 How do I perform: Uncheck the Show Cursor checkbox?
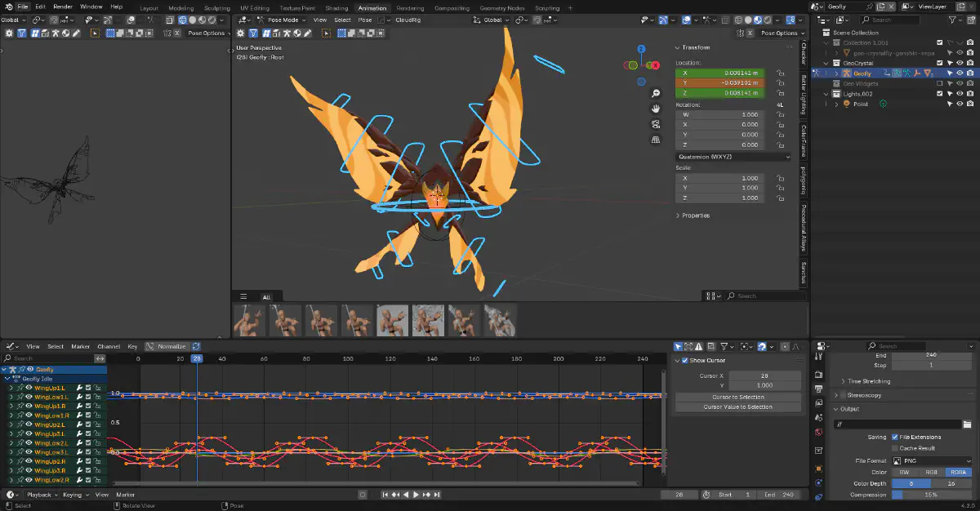[x=684, y=360]
